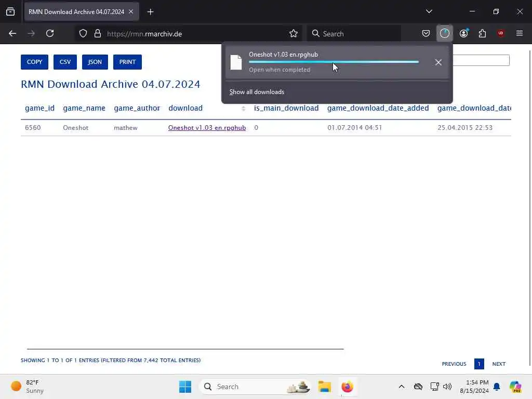This screenshot has width=532, height=399.
Task: Select page 1 in pagination
Action: pyautogui.click(x=479, y=364)
